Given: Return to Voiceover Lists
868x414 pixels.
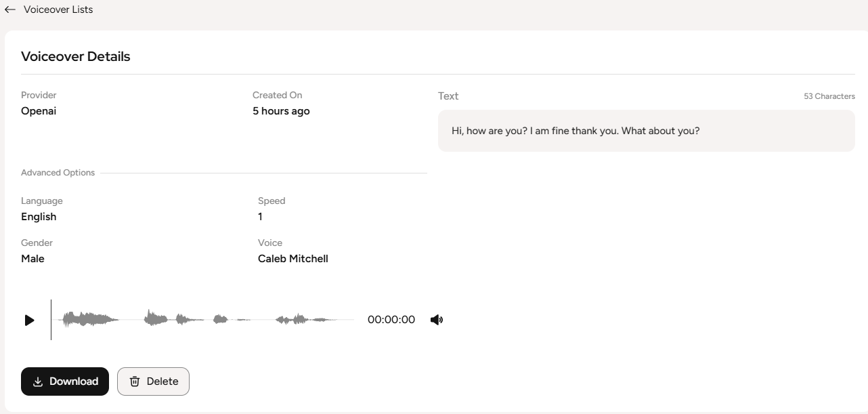Looking at the screenshot, I should [x=58, y=9].
